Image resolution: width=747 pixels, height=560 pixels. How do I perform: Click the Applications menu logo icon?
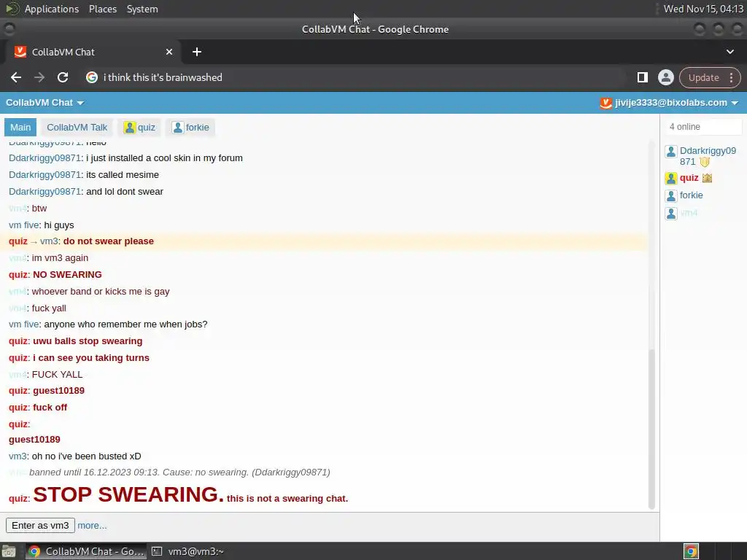12,9
